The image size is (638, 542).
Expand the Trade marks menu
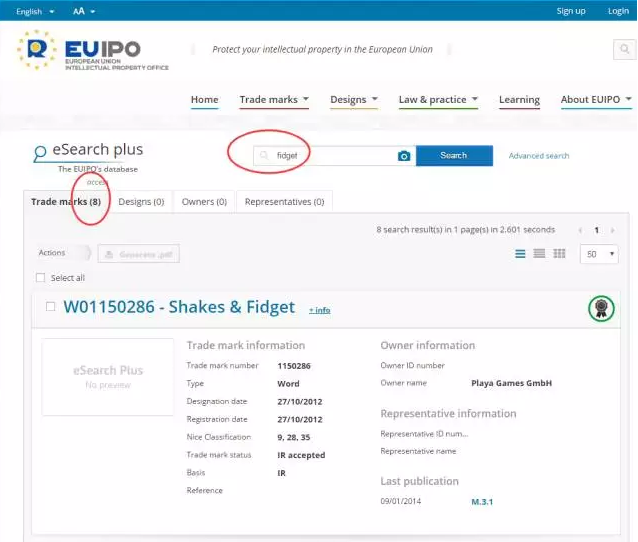[x=274, y=100]
